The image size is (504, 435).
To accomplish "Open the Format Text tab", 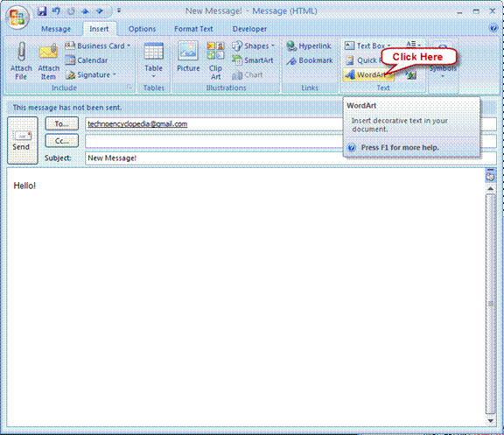I will coord(193,29).
